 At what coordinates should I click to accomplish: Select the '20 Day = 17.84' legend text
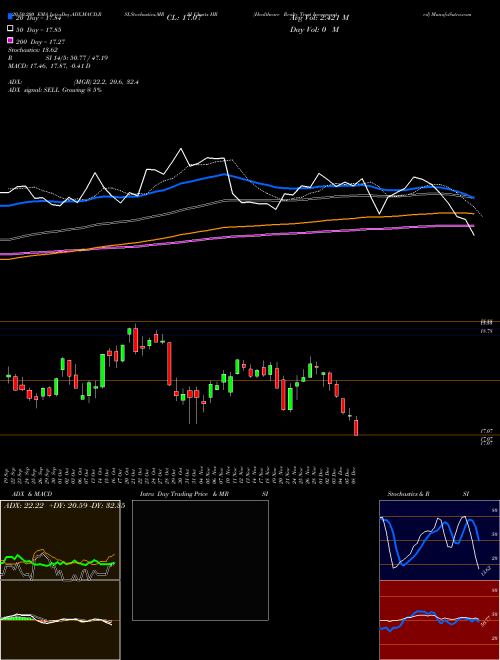coord(38,18)
